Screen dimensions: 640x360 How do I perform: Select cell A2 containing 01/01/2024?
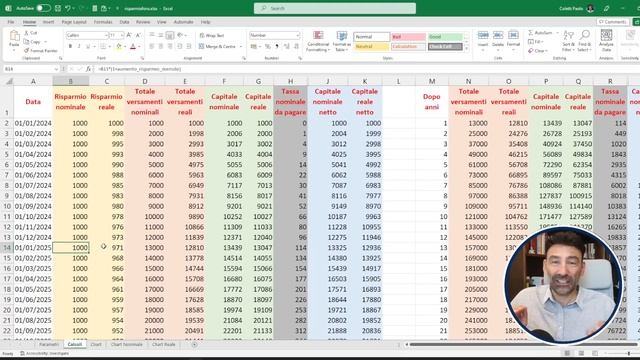[33, 123]
